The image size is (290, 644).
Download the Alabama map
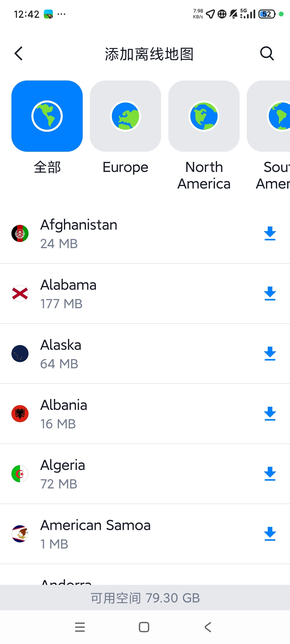(270, 294)
